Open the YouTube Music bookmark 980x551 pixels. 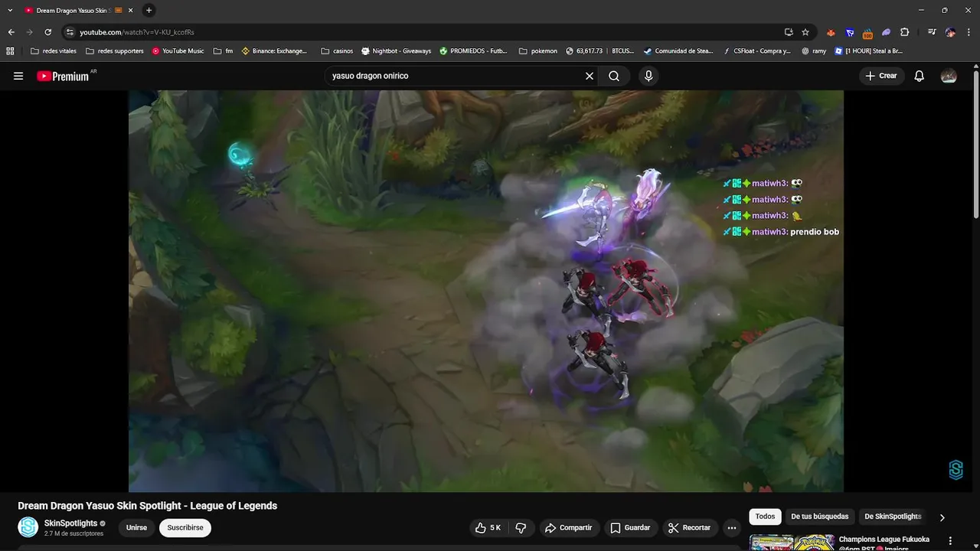point(178,51)
